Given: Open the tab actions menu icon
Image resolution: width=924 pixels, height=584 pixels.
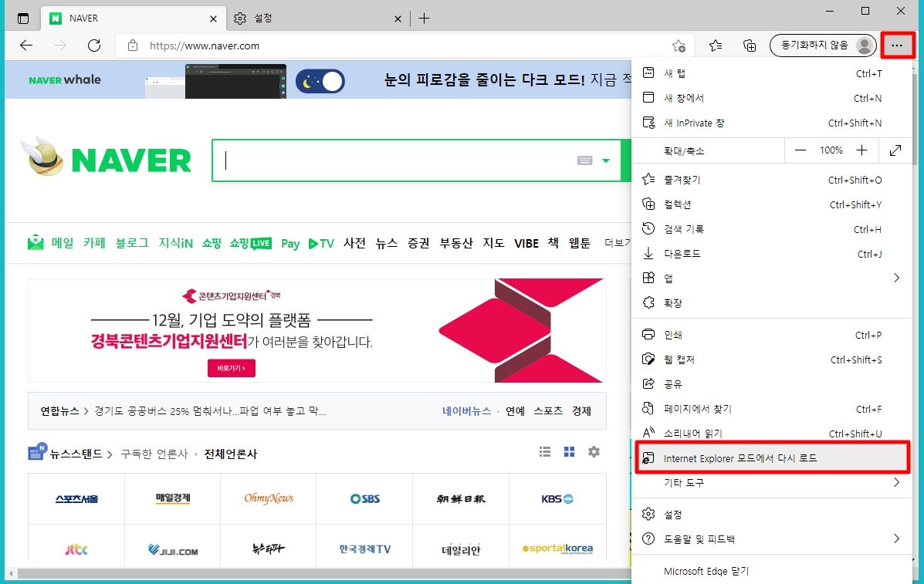Looking at the screenshot, I should pyautogui.click(x=23, y=19).
